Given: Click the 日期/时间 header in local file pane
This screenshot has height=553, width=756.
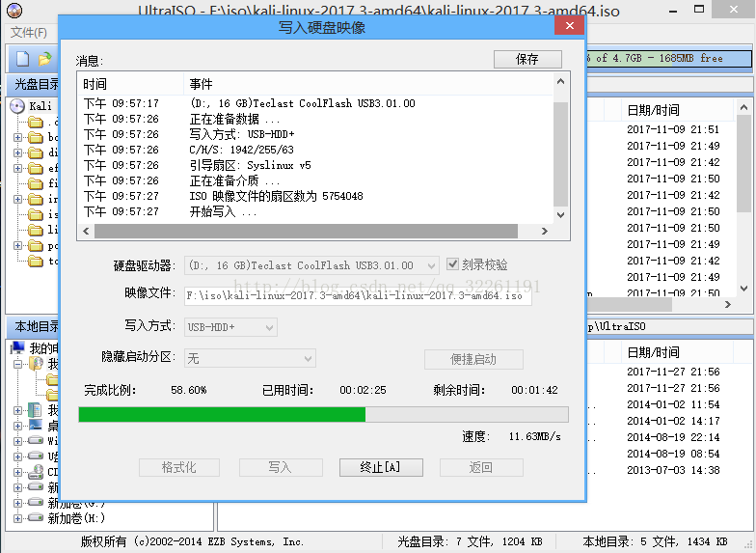Looking at the screenshot, I should point(677,352).
